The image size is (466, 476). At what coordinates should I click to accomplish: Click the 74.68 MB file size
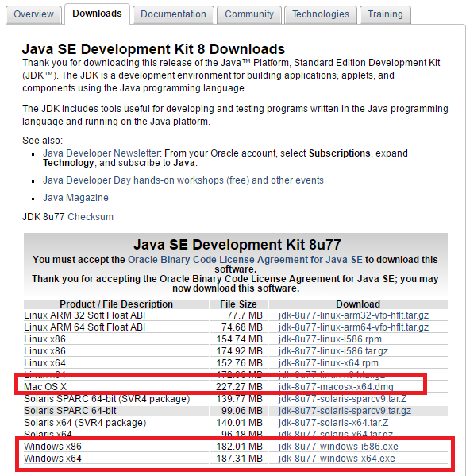pyautogui.click(x=241, y=327)
